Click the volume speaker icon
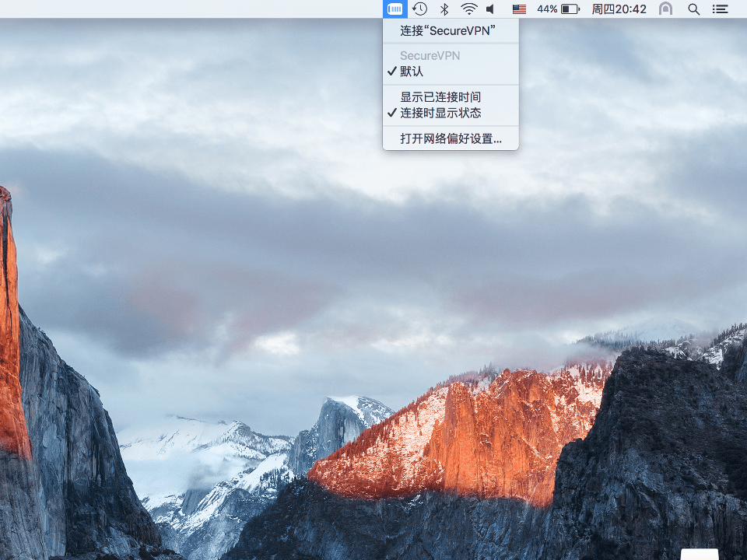 tap(490, 9)
